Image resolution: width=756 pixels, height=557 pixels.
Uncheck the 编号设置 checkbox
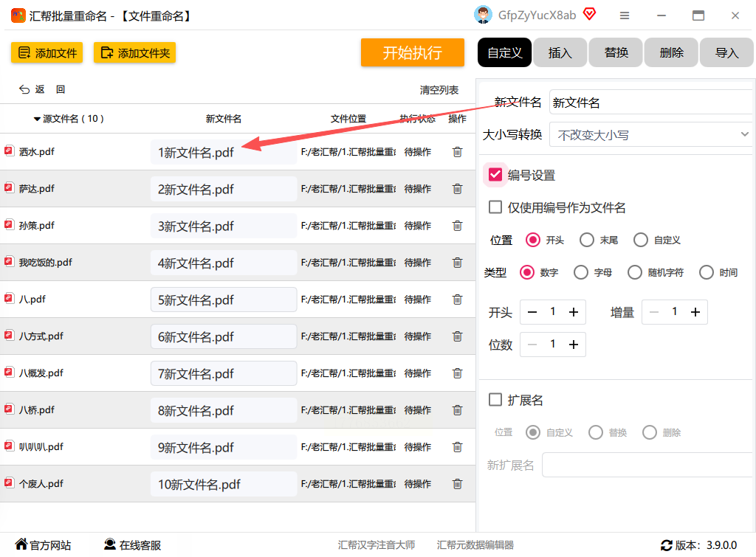(495, 174)
